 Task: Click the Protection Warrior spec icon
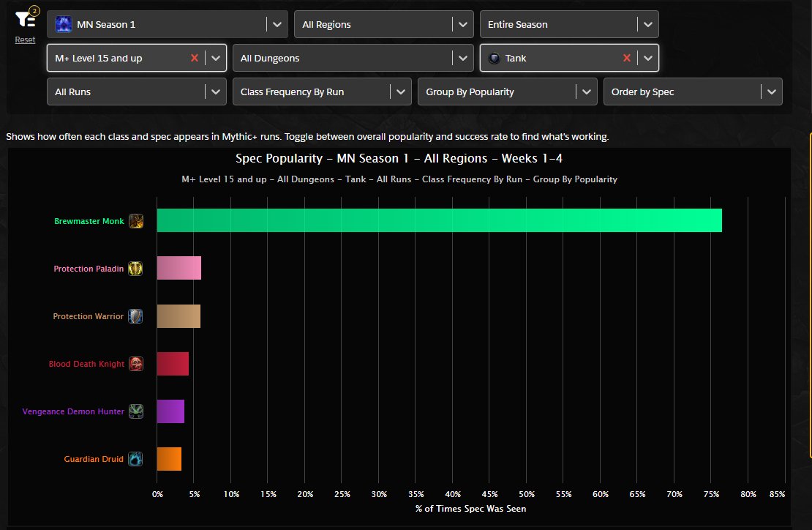pyautogui.click(x=135, y=316)
